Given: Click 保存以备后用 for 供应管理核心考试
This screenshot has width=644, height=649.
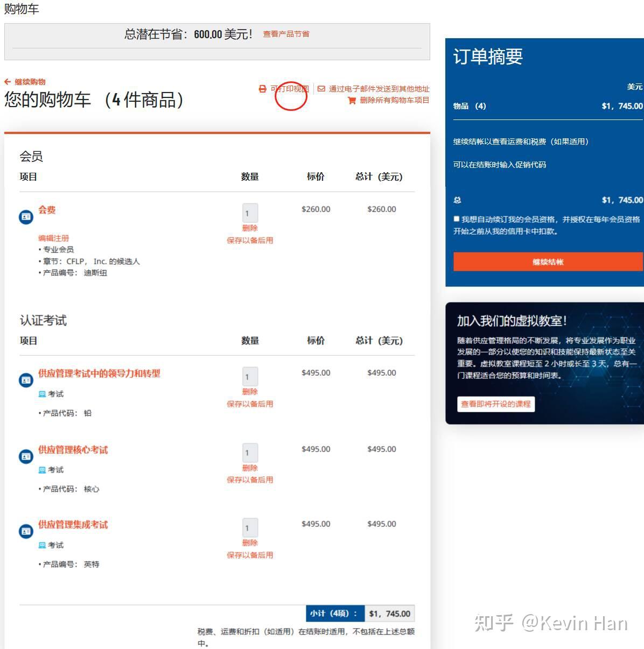Looking at the screenshot, I should click(x=250, y=480).
